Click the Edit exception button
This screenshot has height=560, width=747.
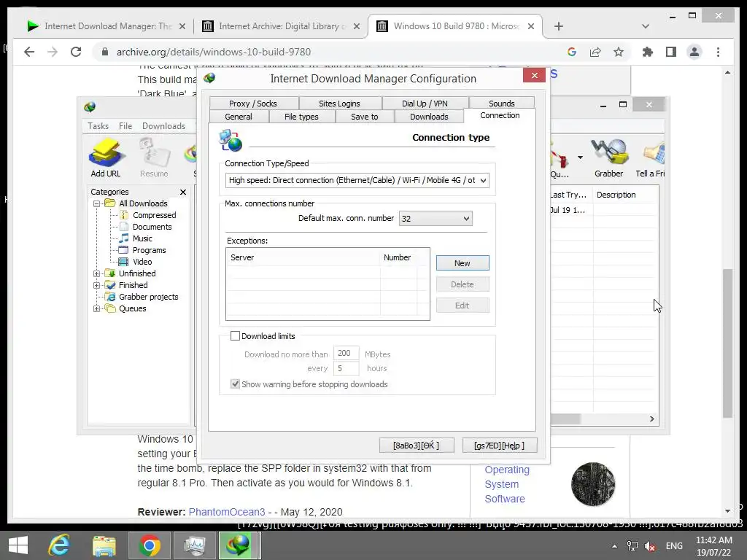(462, 306)
